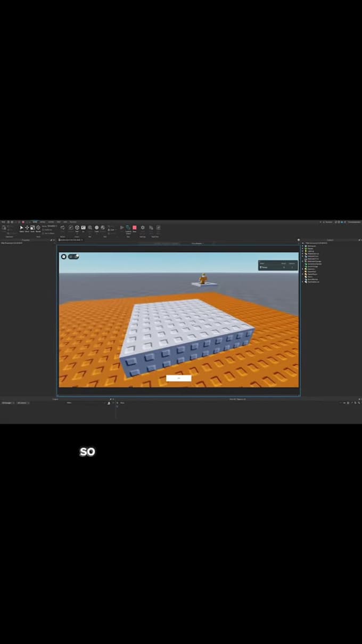Open the All Messages dropdown in Output
Screen dimensions: 362x644
tap(7, 403)
